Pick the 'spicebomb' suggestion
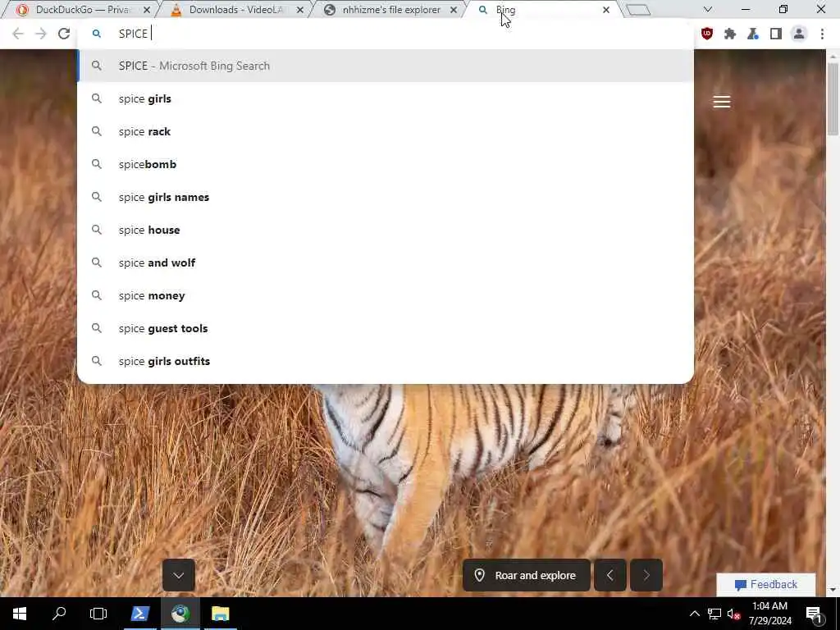840x630 pixels. [x=386, y=164]
